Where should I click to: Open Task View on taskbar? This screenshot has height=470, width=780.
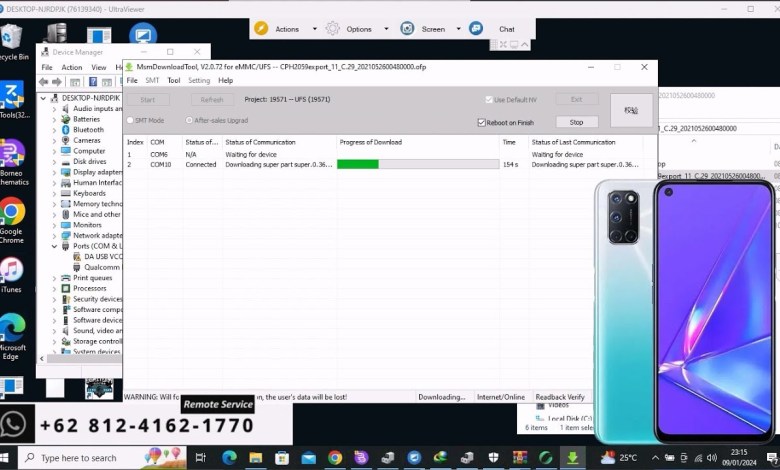200,458
